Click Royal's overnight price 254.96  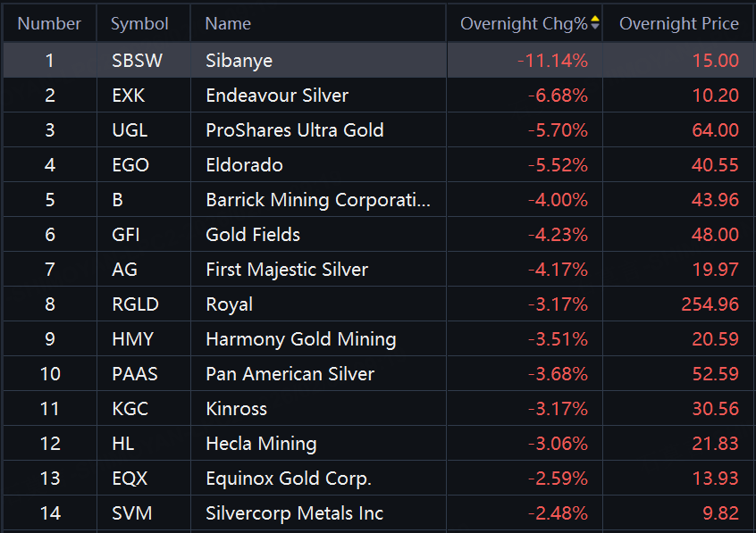710,304
